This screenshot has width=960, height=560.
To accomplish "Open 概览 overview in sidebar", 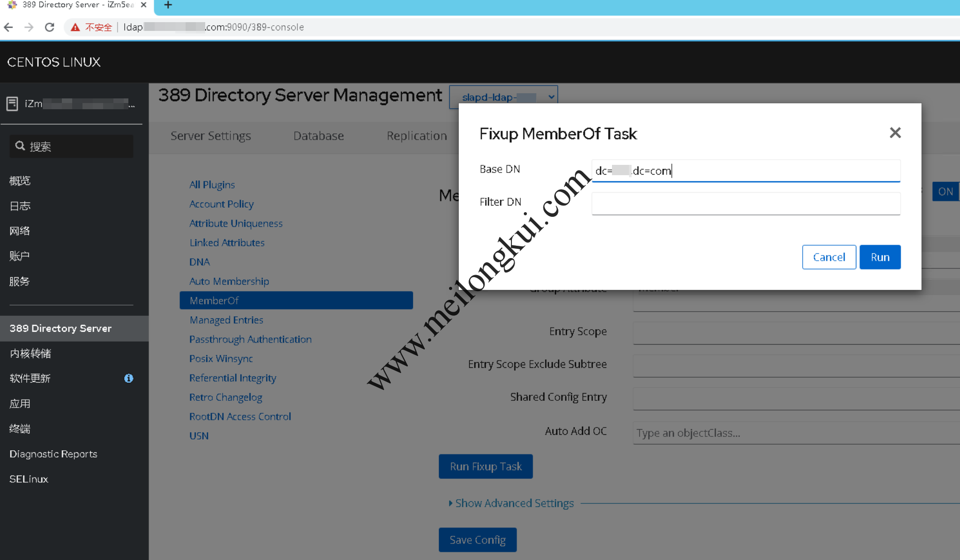I will tap(20, 181).
